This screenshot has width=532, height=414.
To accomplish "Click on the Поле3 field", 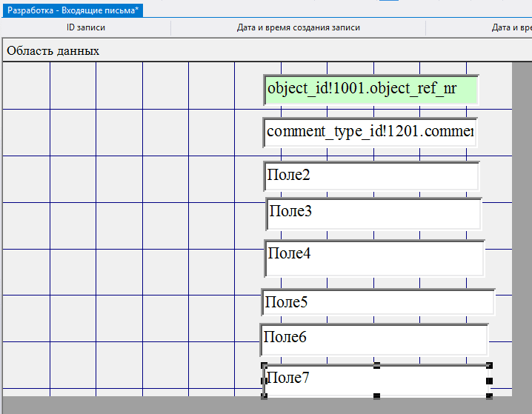I will (373, 213).
